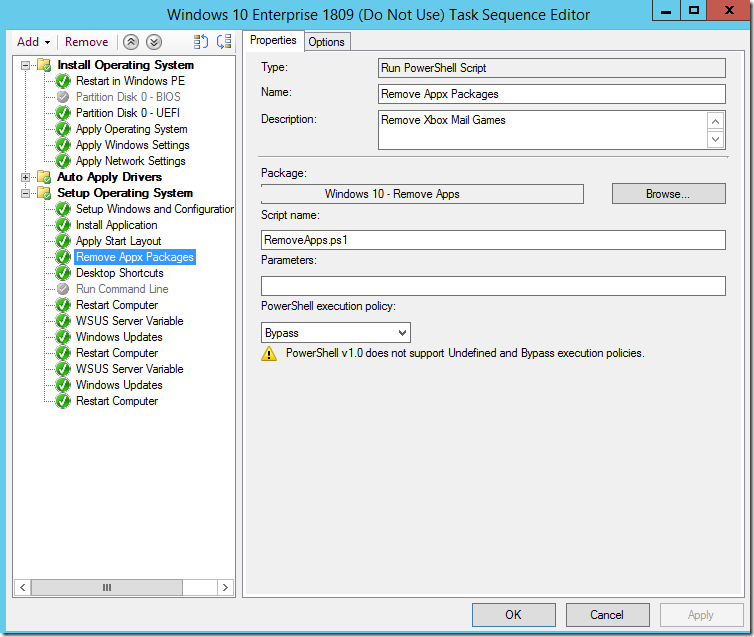The width and height of the screenshot is (754, 637).
Task: Click the PowerShell warning triangle icon
Action: coord(269,354)
